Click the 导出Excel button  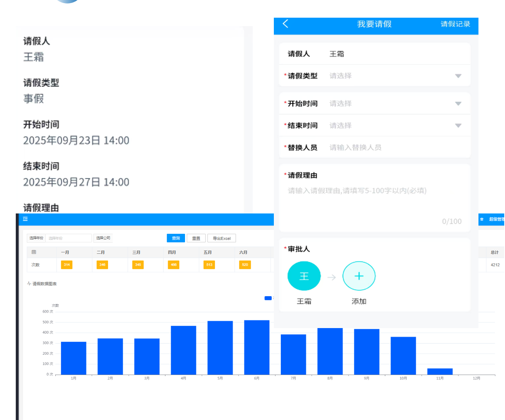(222, 238)
